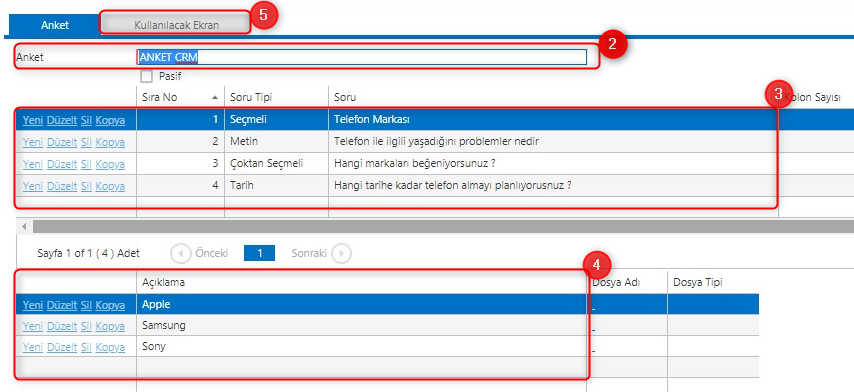Viewport: 854px width, 392px height.
Task: Click Kopya in the Sony row
Action: [x=110, y=347]
